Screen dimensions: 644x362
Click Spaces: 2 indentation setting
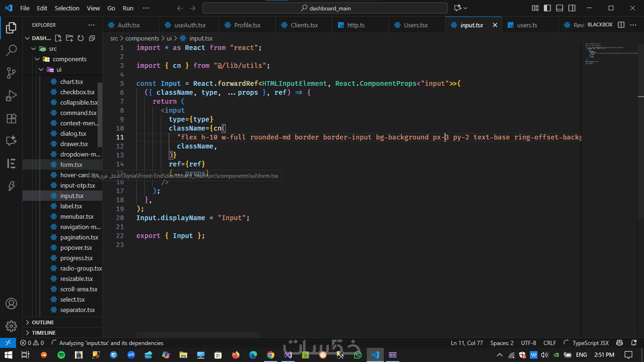502,343
